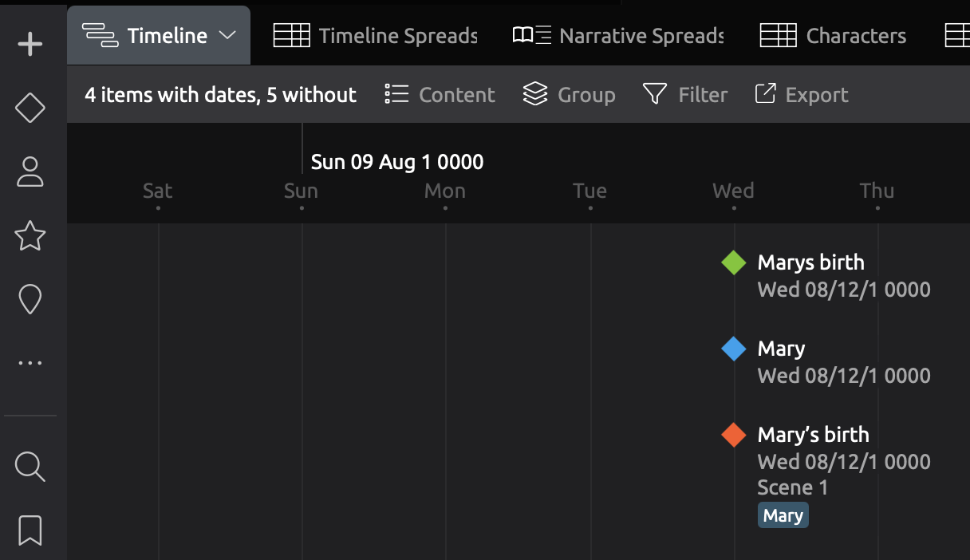The width and height of the screenshot is (970, 560).
Task: Click the Export button
Action: tap(801, 95)
